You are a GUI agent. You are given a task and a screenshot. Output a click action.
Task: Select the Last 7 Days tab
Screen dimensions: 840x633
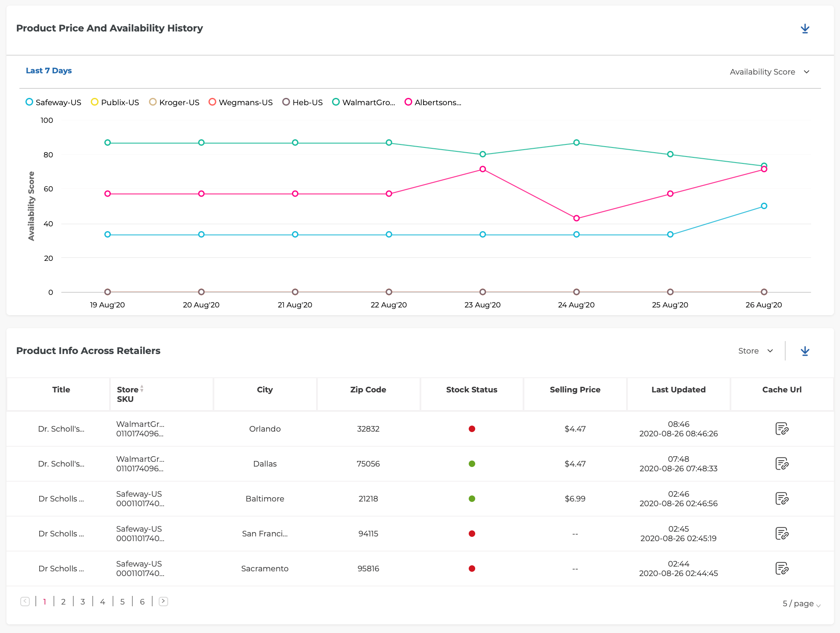coord(49,71)
